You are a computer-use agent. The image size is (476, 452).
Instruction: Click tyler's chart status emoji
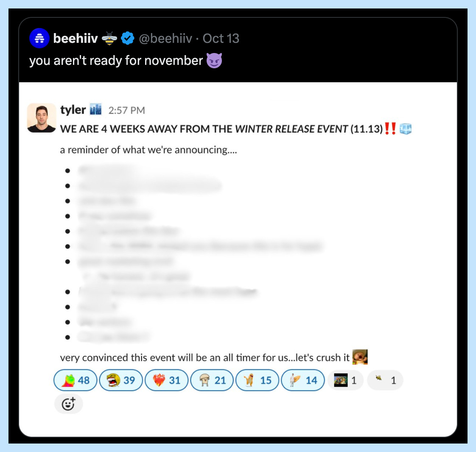pyautogui.click(x=95, y=109)
